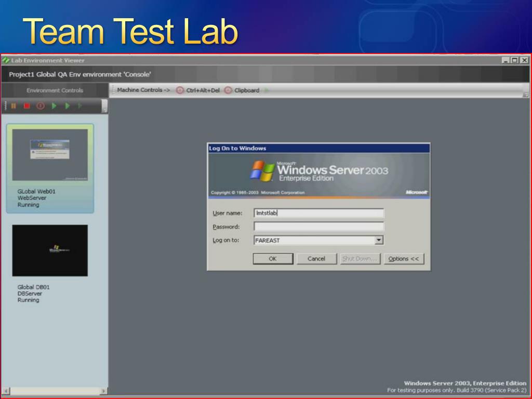Click the dimmed play arrow in Environment Controls

coord(79,106)
